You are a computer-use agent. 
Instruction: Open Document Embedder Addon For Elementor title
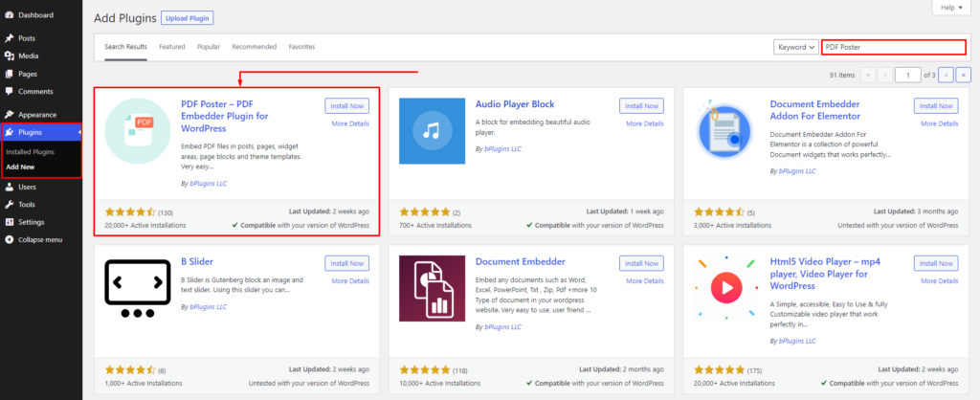tap(815, 110)
